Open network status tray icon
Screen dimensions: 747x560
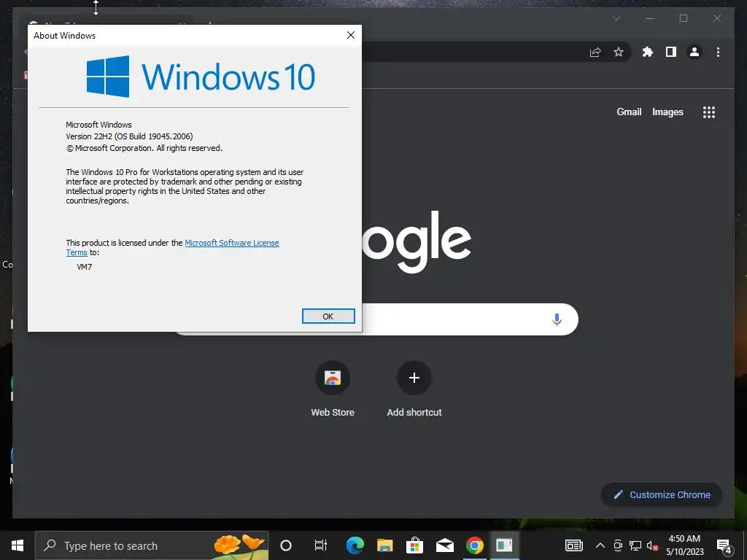[x=635, y=545]
